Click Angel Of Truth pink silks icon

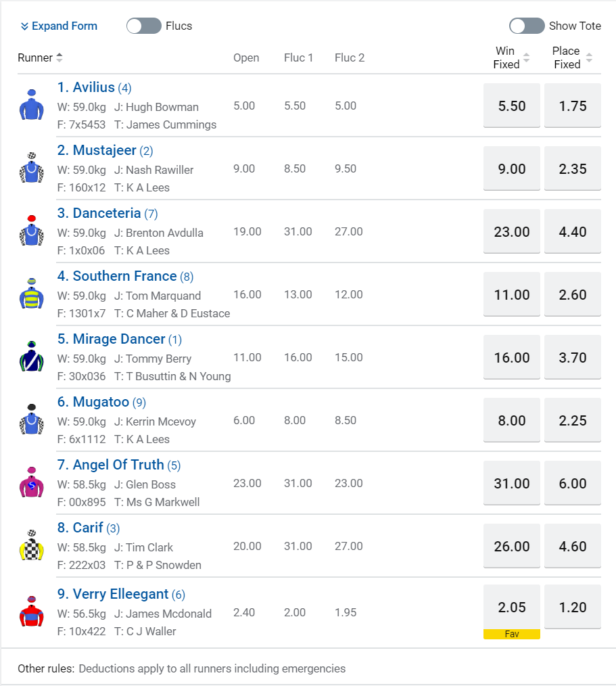tap(31, 482)
